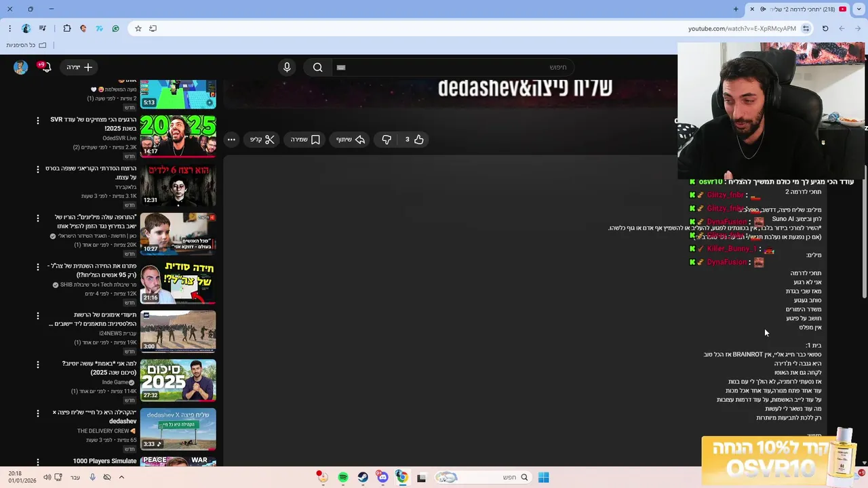Save the video via 'שמירה'
Viewport: 868px width, 488px height.
pyautogui.click(x=306, y=140)
